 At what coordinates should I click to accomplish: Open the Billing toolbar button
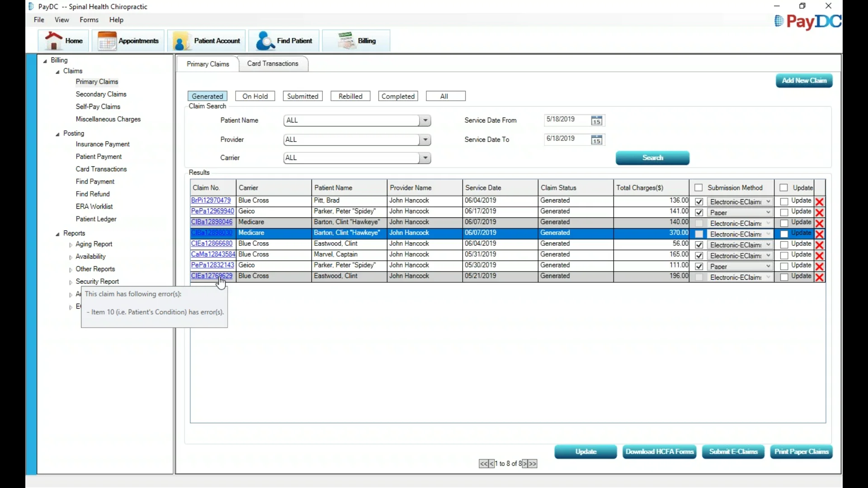tap(356, 41)
